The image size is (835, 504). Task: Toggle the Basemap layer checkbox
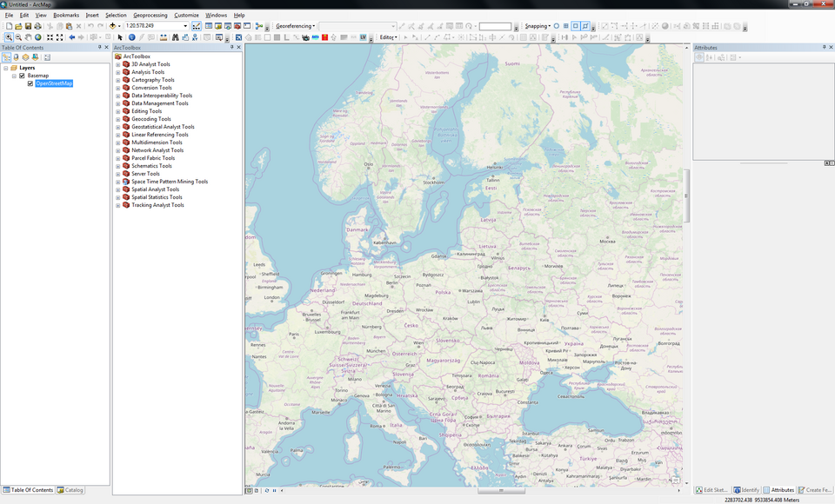coord(20,75)
